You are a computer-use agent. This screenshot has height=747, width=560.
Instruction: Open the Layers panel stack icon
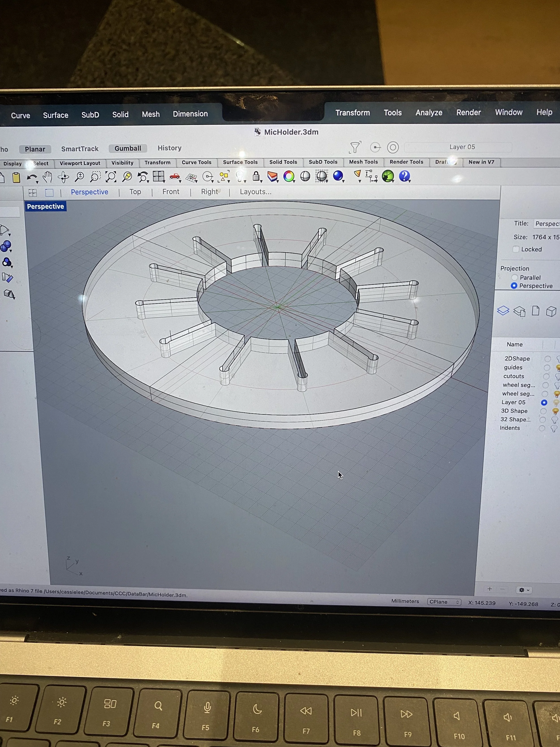pos(503,310)
